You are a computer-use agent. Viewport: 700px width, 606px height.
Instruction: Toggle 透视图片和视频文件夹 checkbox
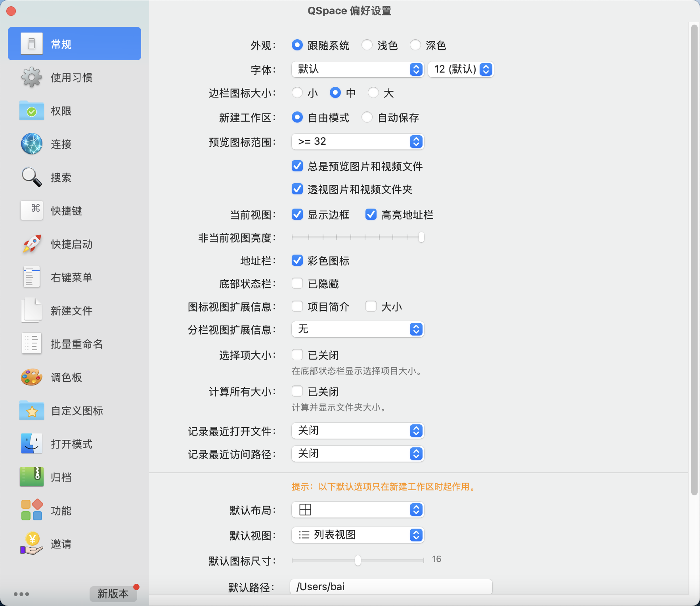pos(297,189)
